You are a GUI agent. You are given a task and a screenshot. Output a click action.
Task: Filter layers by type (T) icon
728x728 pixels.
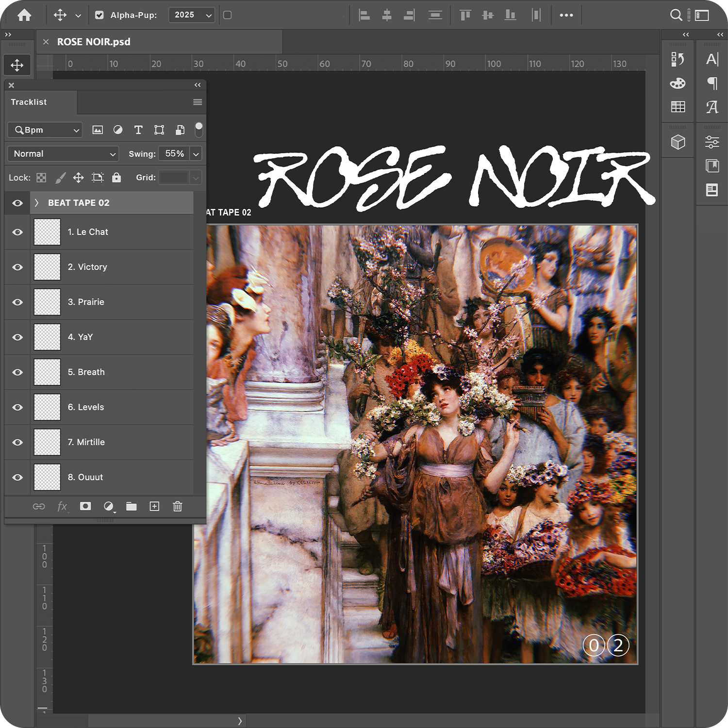138,130
